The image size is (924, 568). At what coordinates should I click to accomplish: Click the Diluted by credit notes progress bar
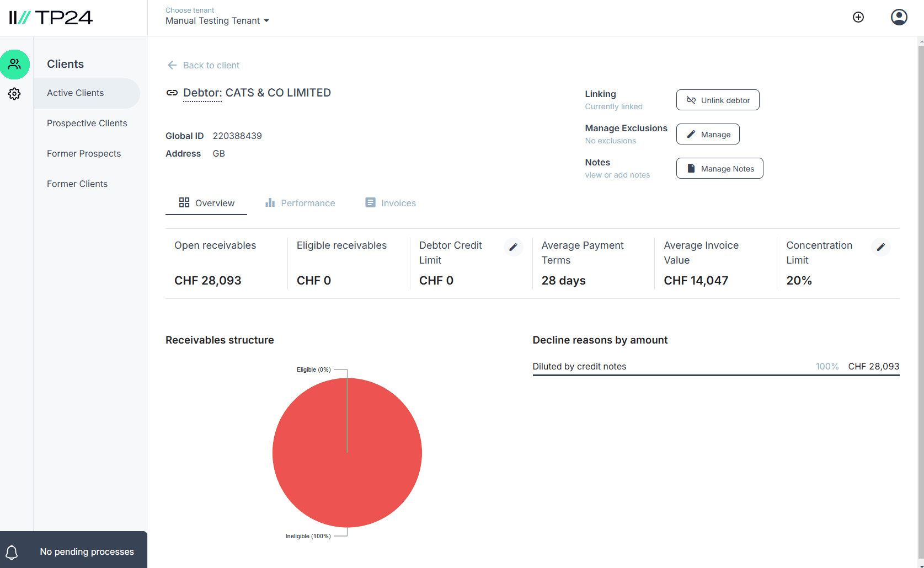pos(716,375)
